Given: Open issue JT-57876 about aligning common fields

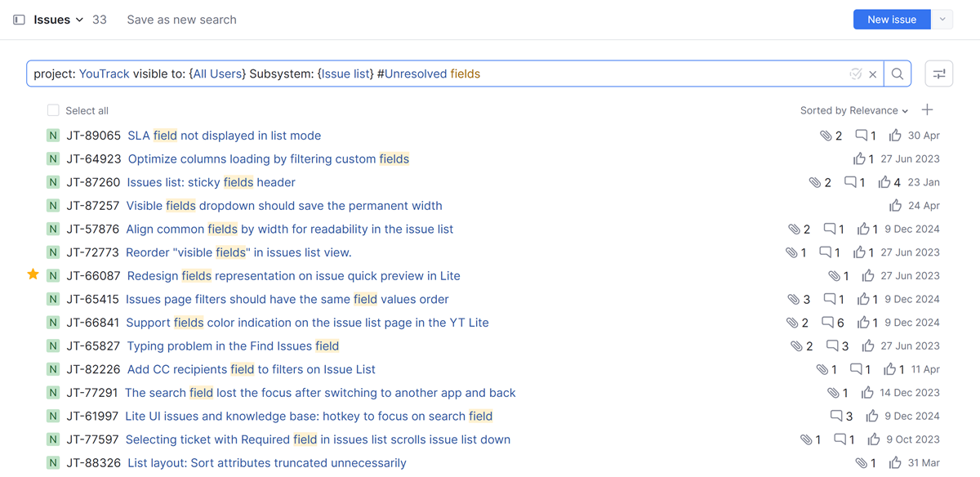Looking at the screenshot, I should pos(289,229).
